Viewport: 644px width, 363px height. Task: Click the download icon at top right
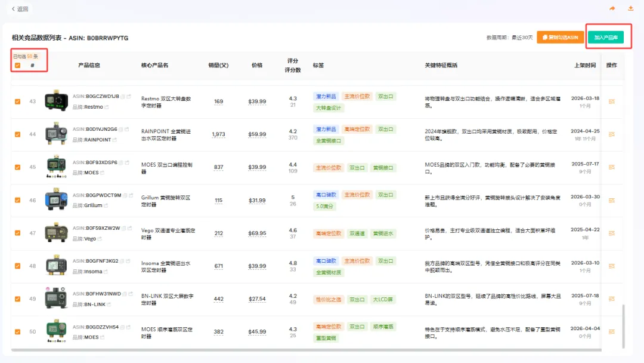point(631,8)
